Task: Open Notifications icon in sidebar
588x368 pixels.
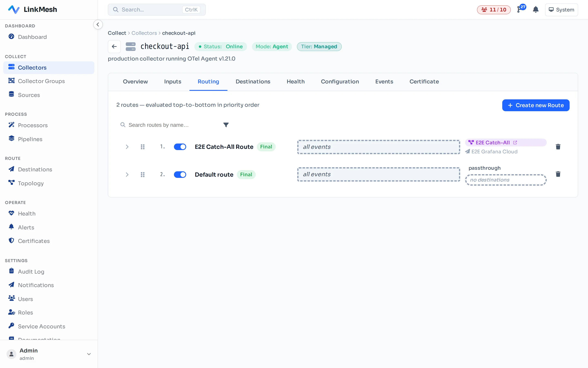Action: point(11,285)
